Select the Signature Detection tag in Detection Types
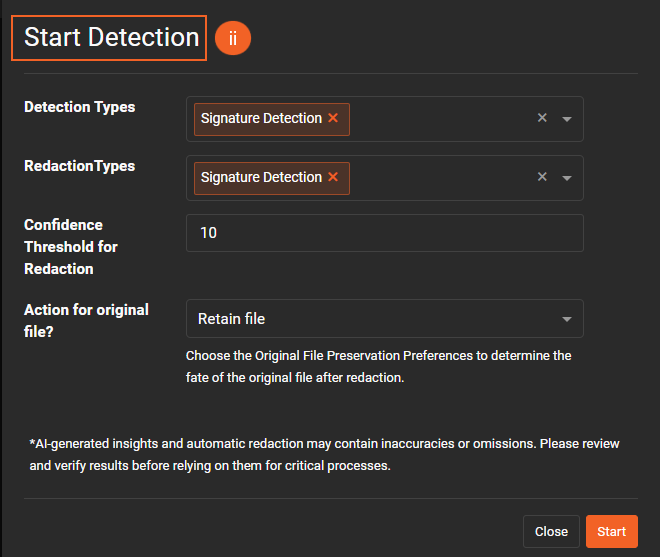Viewport: 660px width, 557px height. tap(261, 118)
